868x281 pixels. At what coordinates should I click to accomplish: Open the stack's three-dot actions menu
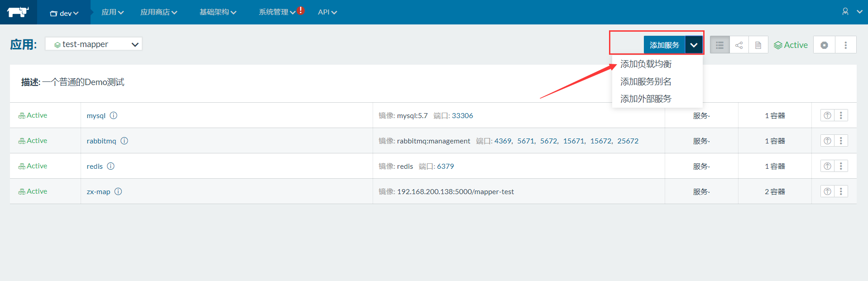[845, 45]
